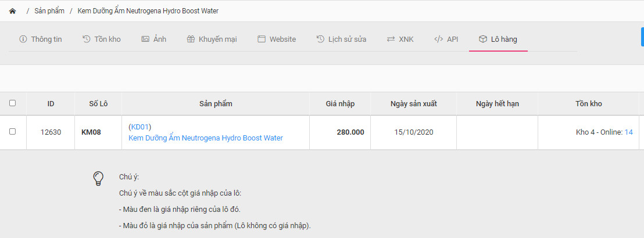Click the Sản phẩm column header
The image size is (644, 238).
216,104
